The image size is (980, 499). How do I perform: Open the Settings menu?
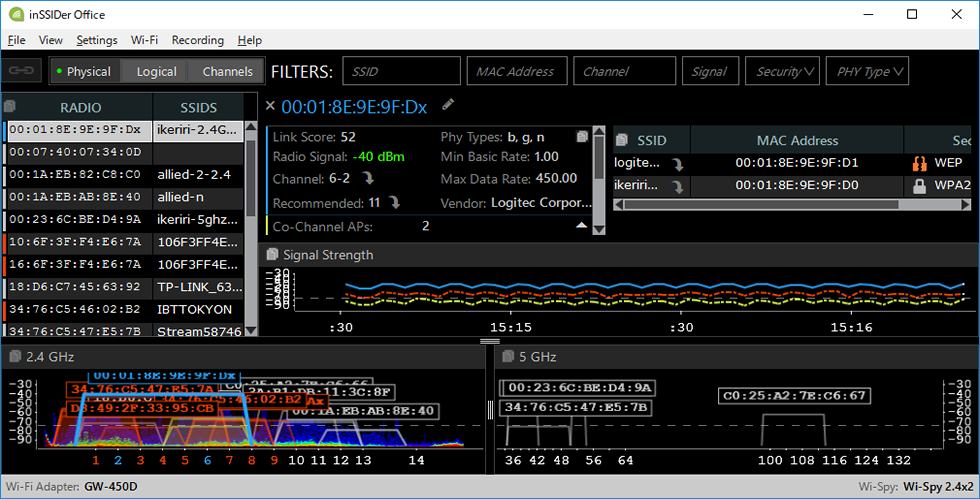(97, 40)
